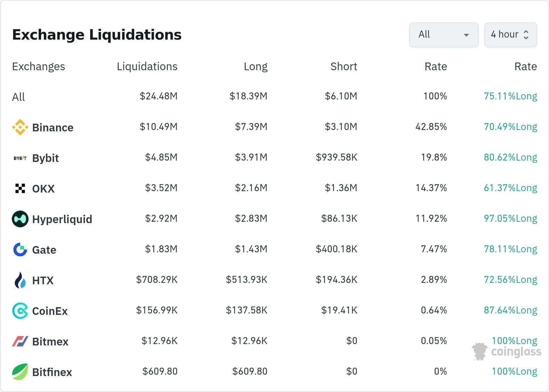Open the Hyperliquid exchange link

[62, 219]
